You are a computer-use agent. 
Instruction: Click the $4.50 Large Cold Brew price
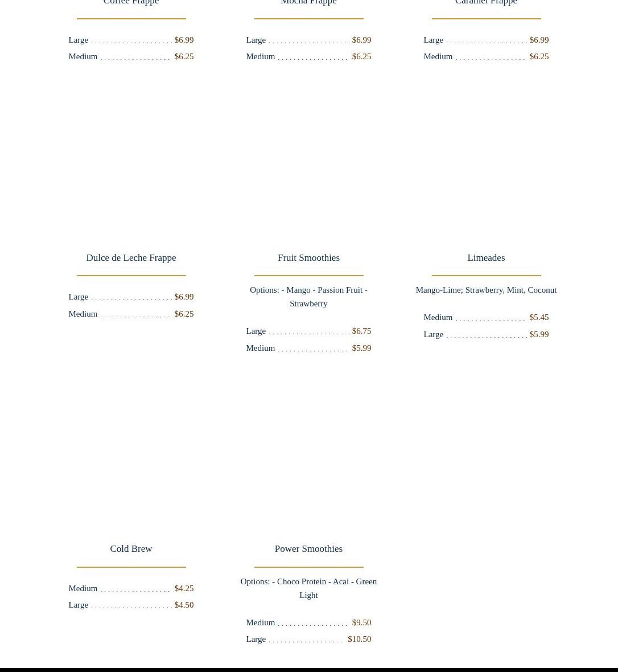pos(184,605)
